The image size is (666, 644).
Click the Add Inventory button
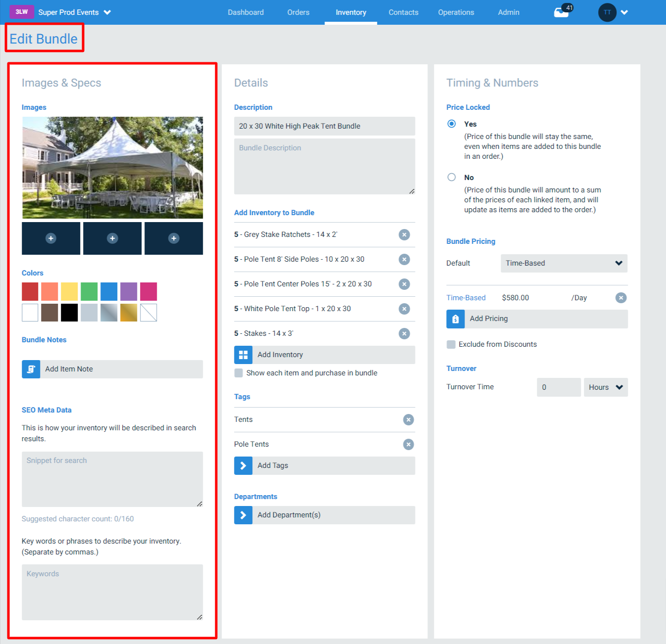click(325, 355)
